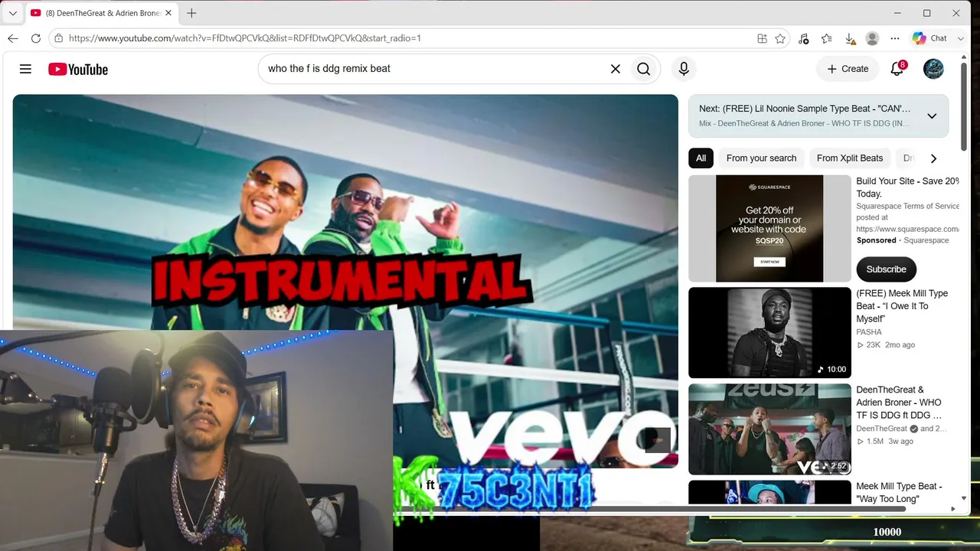Open the Squarespace ad thumbnail

[769, 229]
